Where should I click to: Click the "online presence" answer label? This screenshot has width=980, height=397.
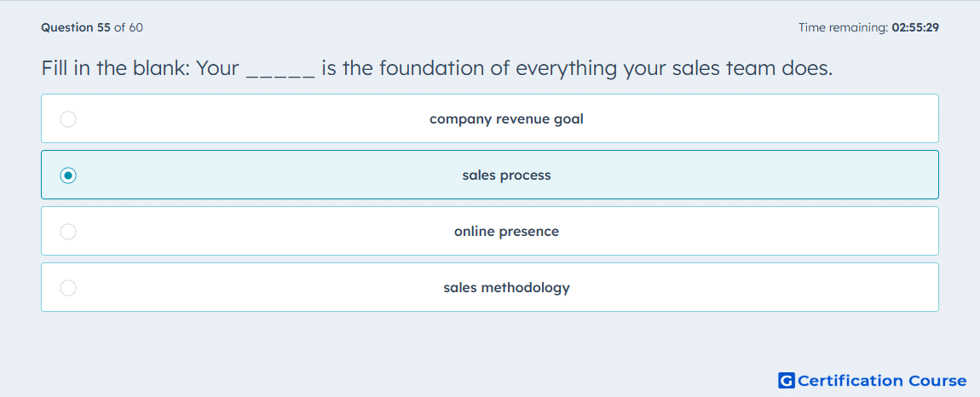[506, 232]
